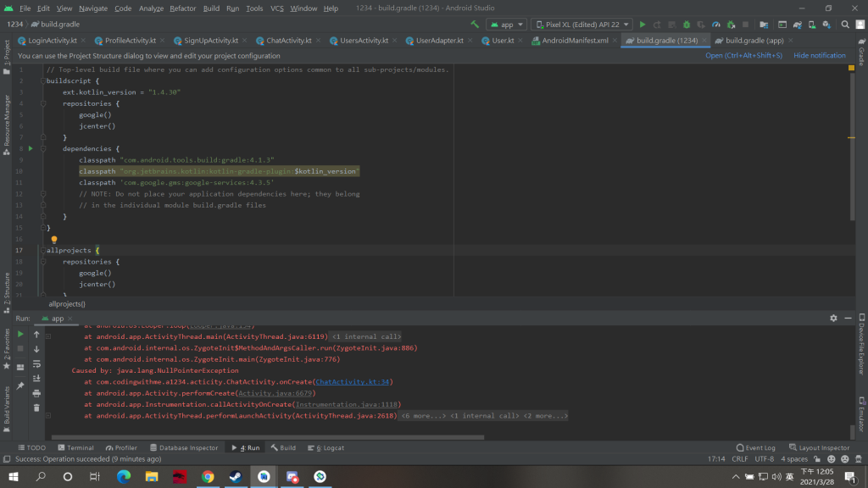Start Debug app with the bug icon
Image resolution: width=868 pixels, height=488 pixels.
coord(687,25)
